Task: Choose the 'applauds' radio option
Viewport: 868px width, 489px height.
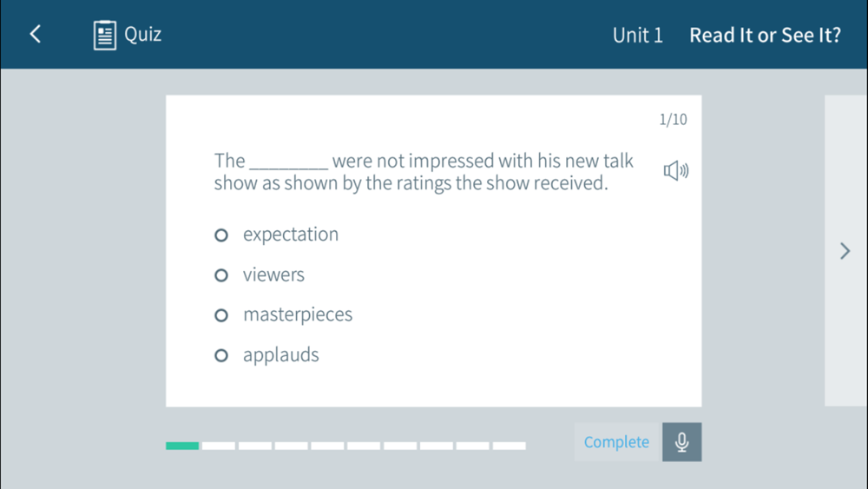Action: tap(220, 355)
